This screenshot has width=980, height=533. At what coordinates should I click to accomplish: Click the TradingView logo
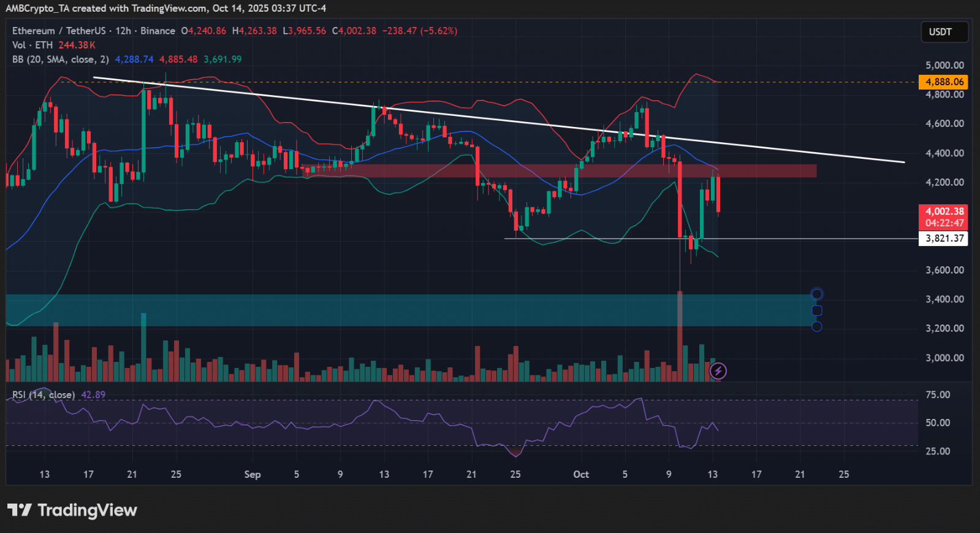tap(72, 510)
